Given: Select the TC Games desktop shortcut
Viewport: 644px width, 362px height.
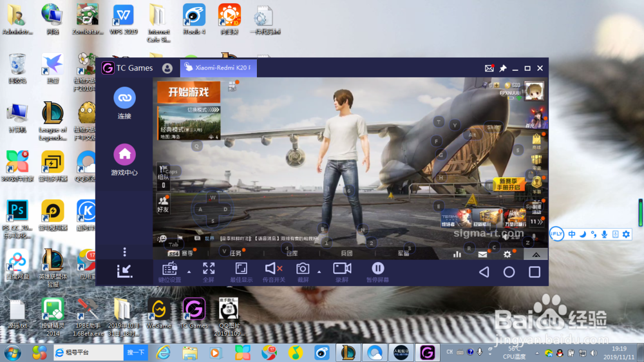Looking at the screenshot, I should click(x=194, y=314).
